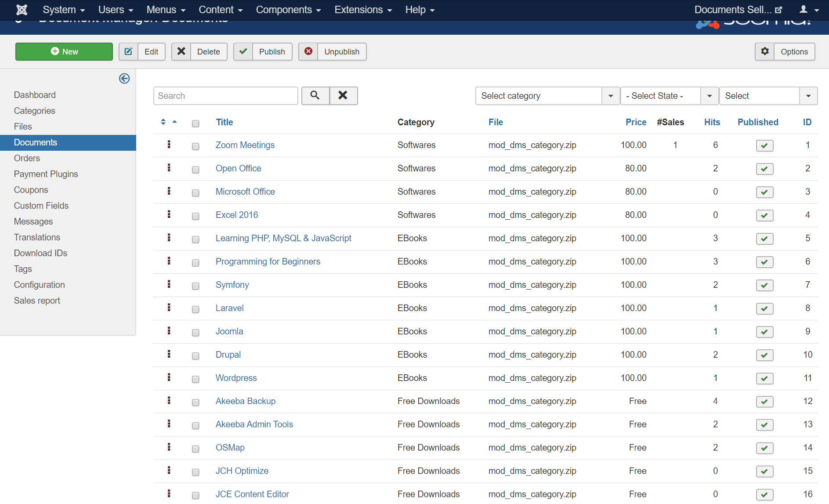Sort the table by ID column
829x504 pixels.
[807, 122]
